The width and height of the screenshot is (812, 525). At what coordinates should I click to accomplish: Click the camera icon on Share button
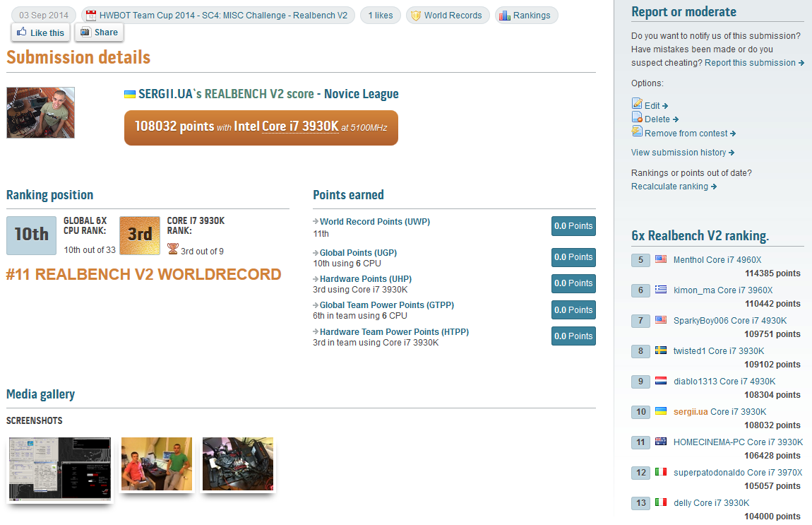pos(85,32)
